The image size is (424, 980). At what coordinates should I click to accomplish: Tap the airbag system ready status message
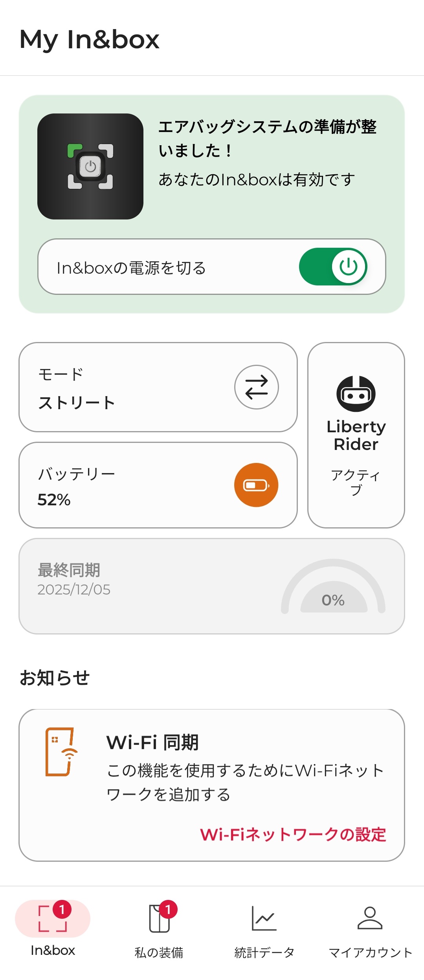(267, 138)
